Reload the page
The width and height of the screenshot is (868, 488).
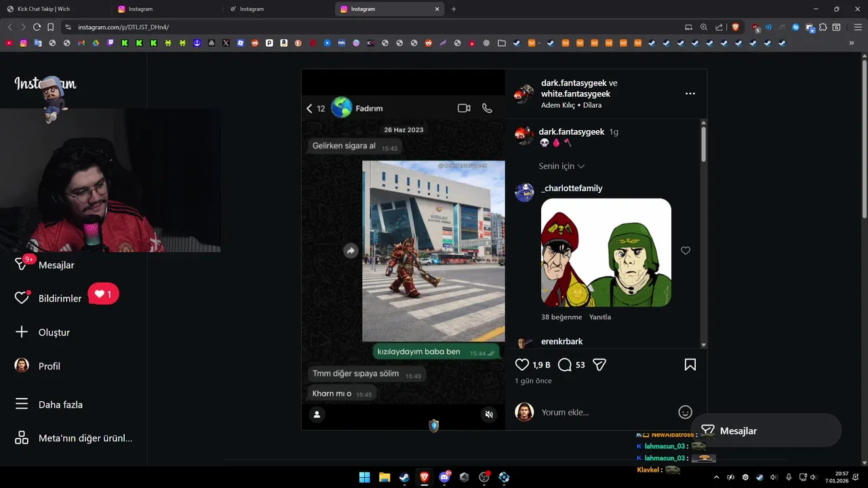point(37,27)
